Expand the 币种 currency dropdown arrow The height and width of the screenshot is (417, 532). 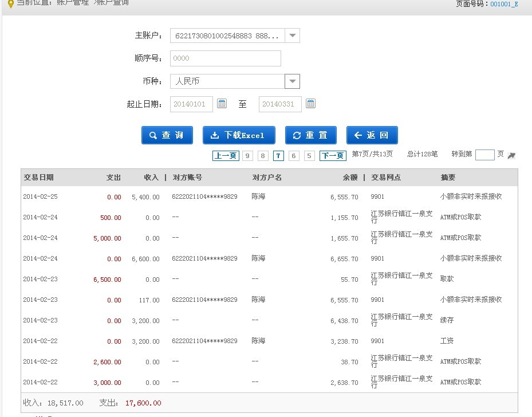292,81
